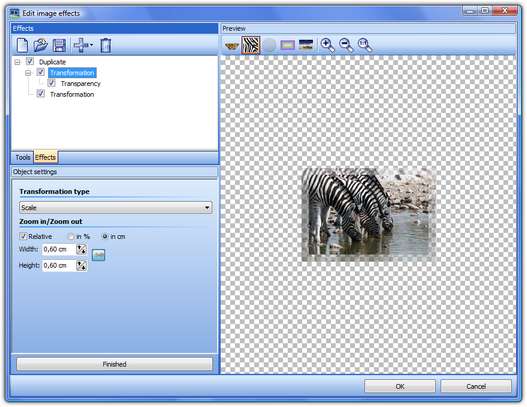Click the plus icon to add effect
Screen dimensions: 527x407
pyautogui.click(x=80, y=45)
